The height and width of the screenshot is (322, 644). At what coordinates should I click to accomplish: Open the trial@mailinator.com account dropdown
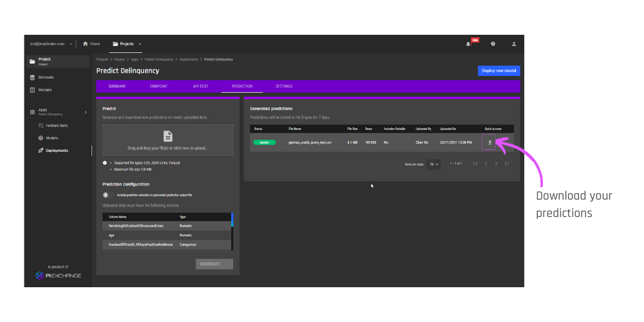[x=51, y=44]
